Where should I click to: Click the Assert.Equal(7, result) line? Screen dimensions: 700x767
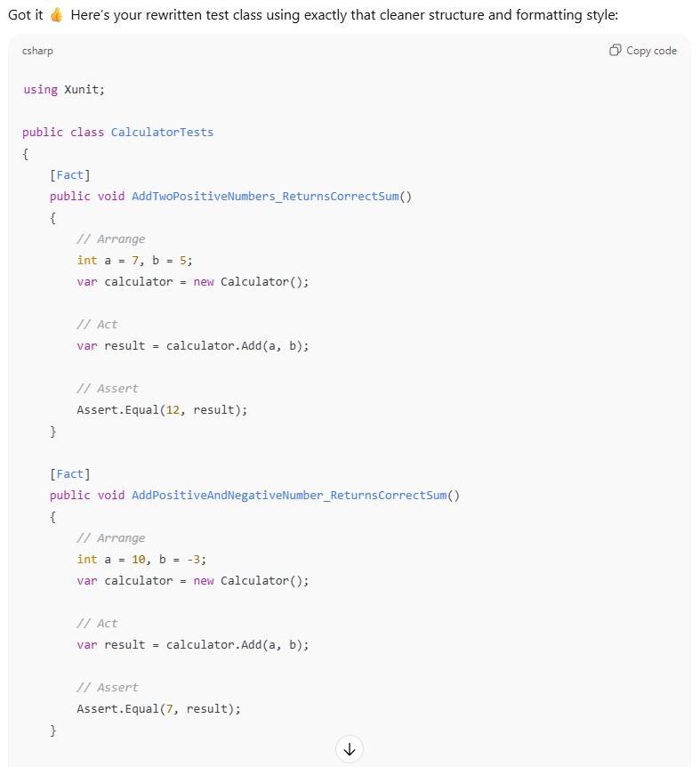coord(158,708)
